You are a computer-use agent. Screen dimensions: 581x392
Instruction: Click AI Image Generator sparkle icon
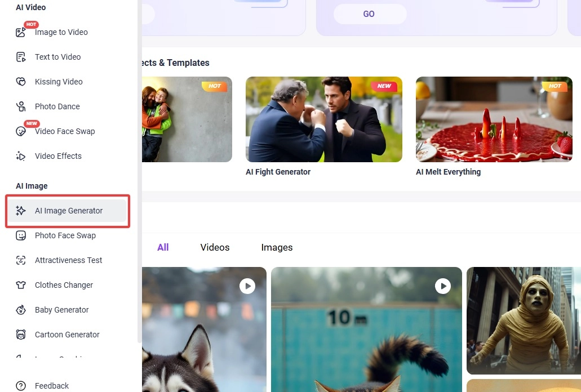coord(21,211)
